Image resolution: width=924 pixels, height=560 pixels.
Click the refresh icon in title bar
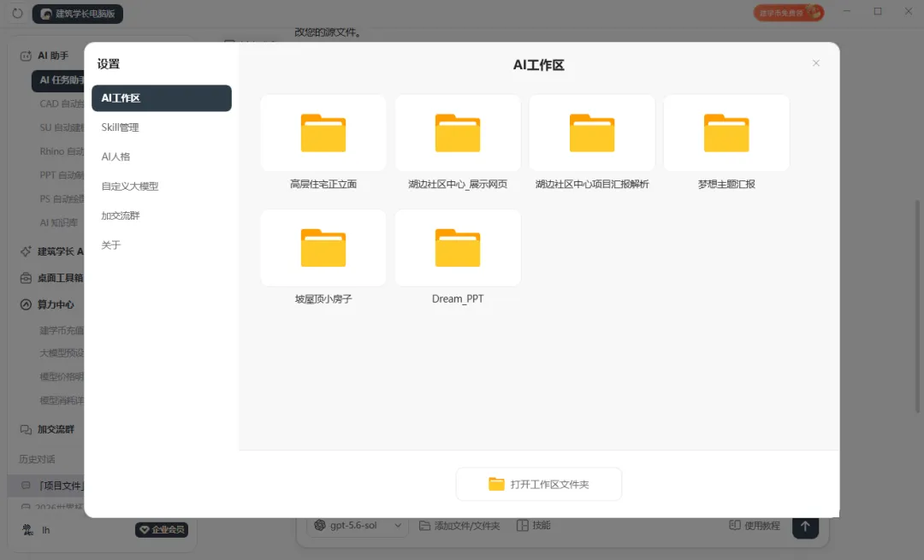(17, 13)
